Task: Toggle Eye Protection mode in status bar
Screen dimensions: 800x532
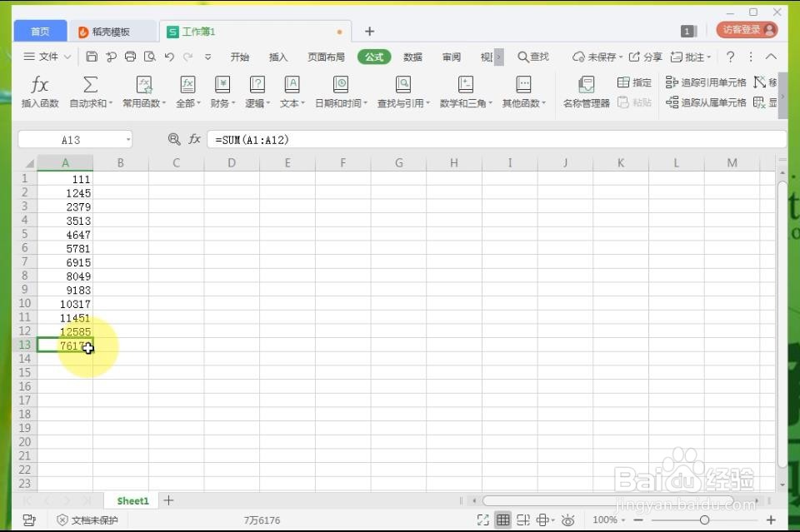Action: pyautogui.click(x=568, y=520)
